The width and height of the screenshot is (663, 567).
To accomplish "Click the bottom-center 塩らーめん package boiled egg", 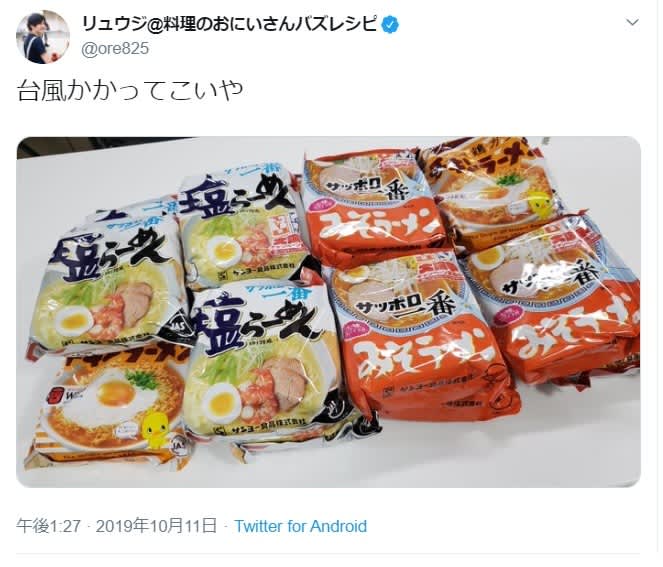I will point(221,402).
